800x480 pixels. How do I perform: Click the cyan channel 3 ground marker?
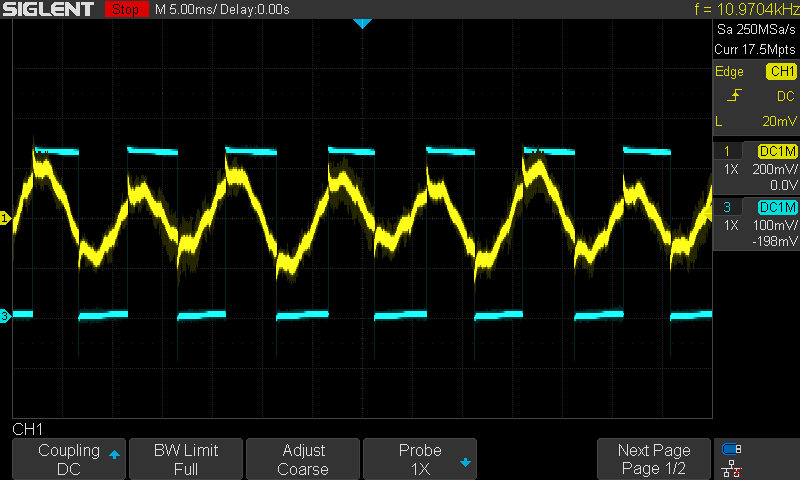click(5, 316)
